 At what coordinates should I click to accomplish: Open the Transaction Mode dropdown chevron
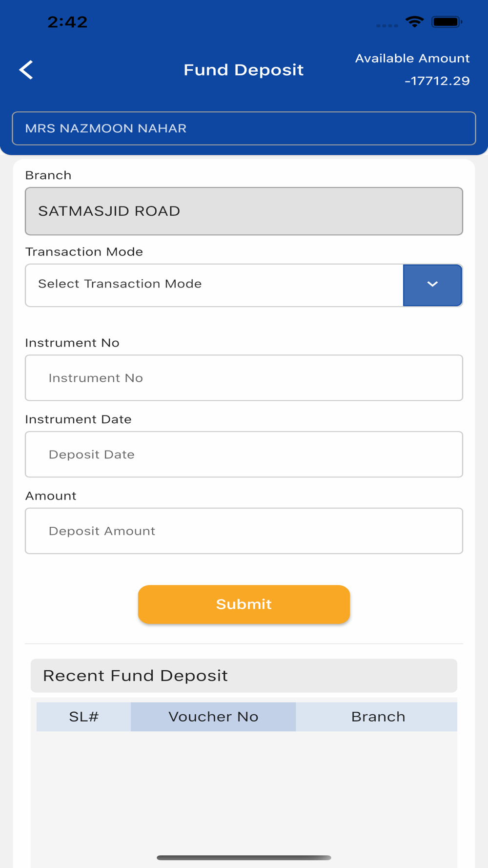point(432,285)
